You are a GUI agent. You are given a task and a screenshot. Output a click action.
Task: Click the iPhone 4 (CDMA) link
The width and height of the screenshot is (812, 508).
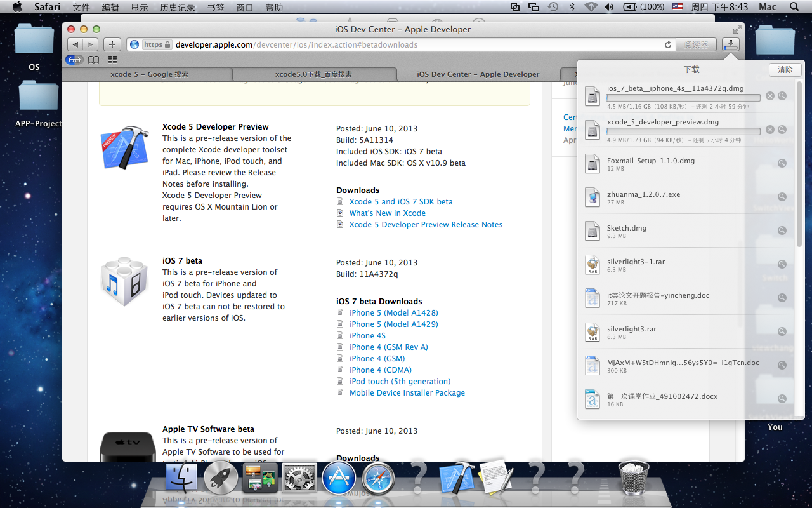coord(381,370)
